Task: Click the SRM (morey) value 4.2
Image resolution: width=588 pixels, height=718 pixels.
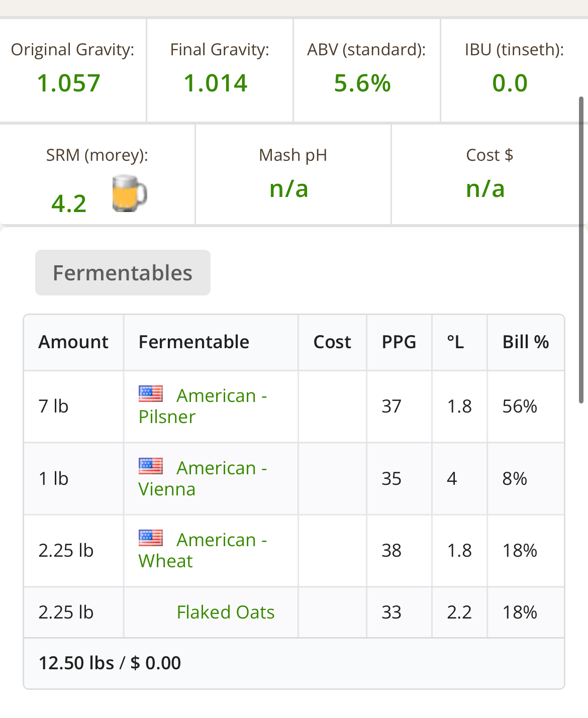Action: click(x=69, y=203)
